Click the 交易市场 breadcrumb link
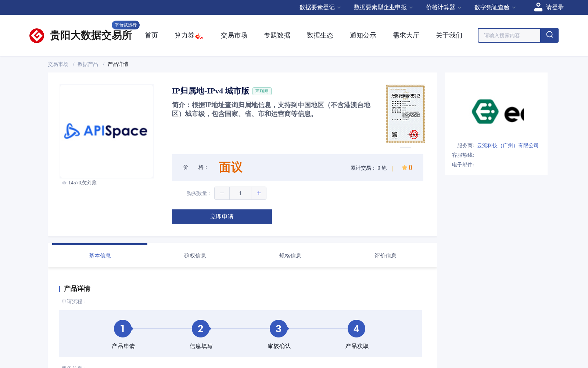 pyautogui.click(x=58, y=64)
